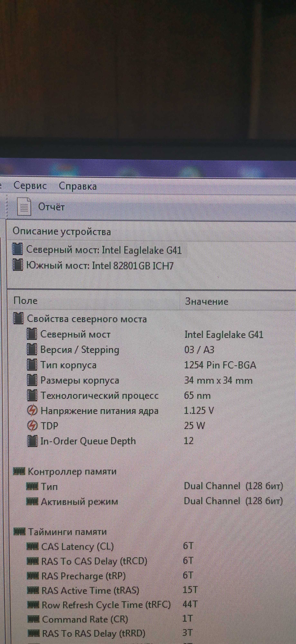Click power icon next to TDP

click(32, 426)
